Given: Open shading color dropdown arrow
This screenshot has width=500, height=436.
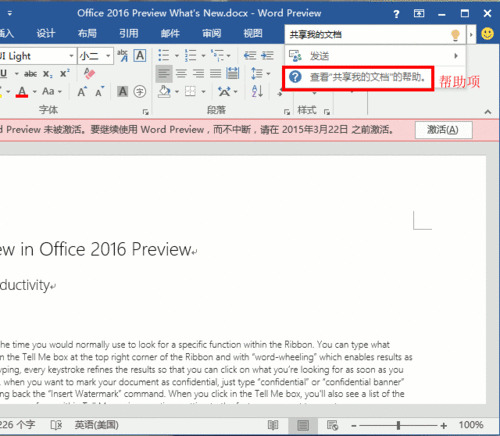Looking at the screenshot, I should tap(177, 92).
